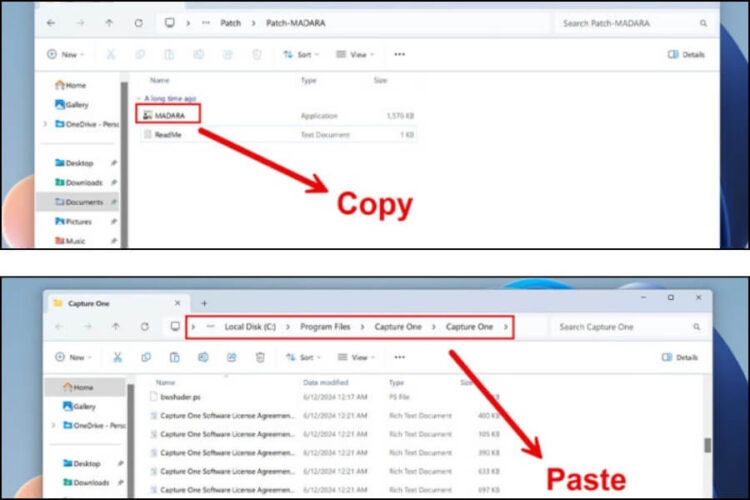Click the chevron after Local Disk (C:) breadcrumb
750x500 pixels.
pos(288,327)
